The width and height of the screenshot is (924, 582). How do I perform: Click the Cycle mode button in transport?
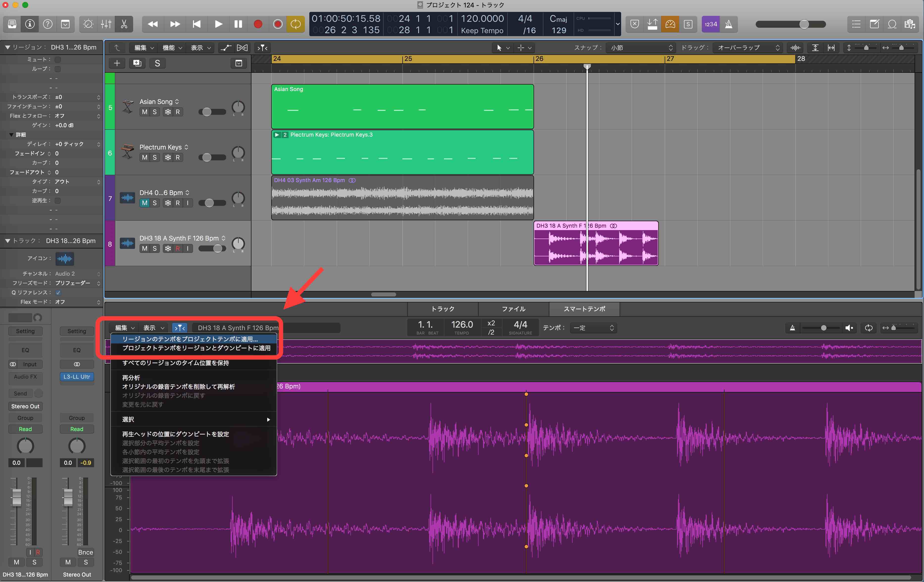pyautogui.click(x=295, y=24)
